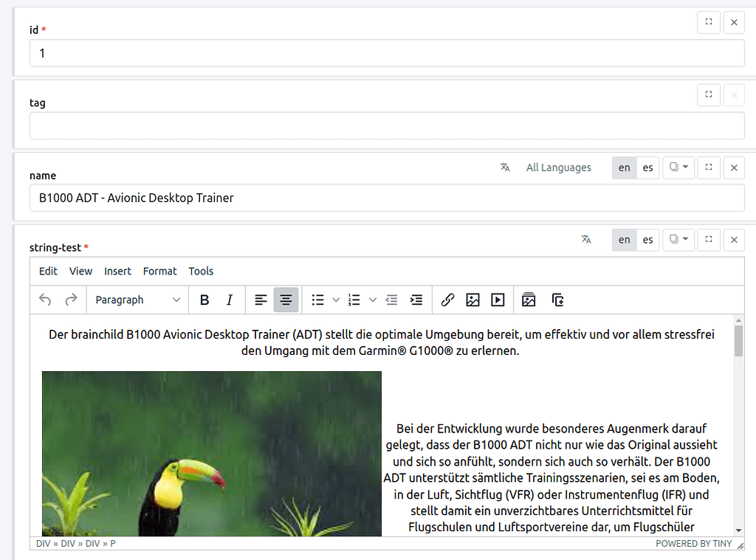Click the Redo icon in the editor toolbar
Viewport: 756px width, 560px height.
tap(72, 300)
